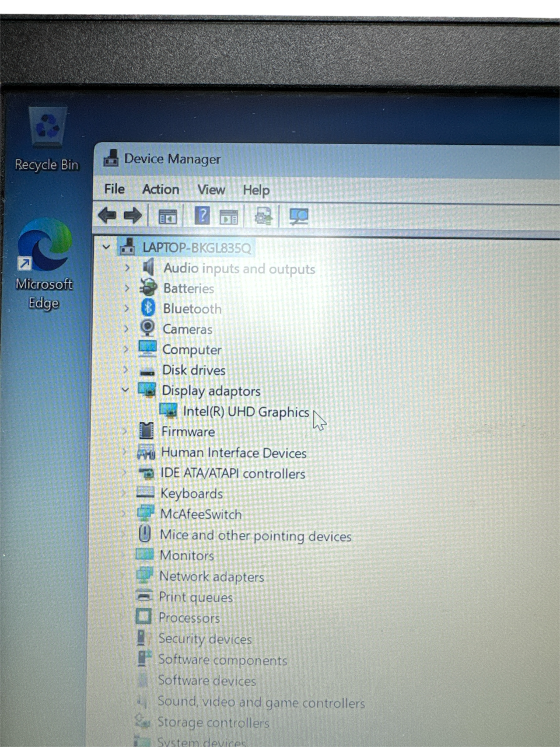Click the Batteries category icon
This screenshot has width=560, height=747.
click(148, 287)
